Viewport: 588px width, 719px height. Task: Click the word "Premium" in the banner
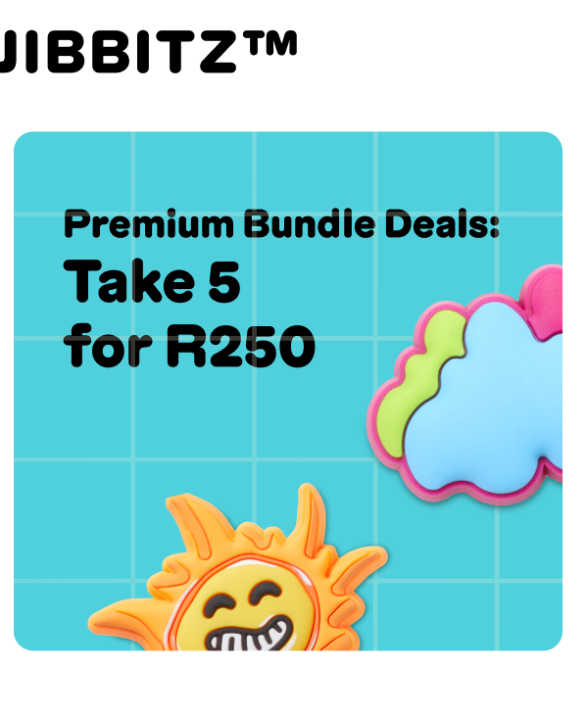[x=149, y=223]
